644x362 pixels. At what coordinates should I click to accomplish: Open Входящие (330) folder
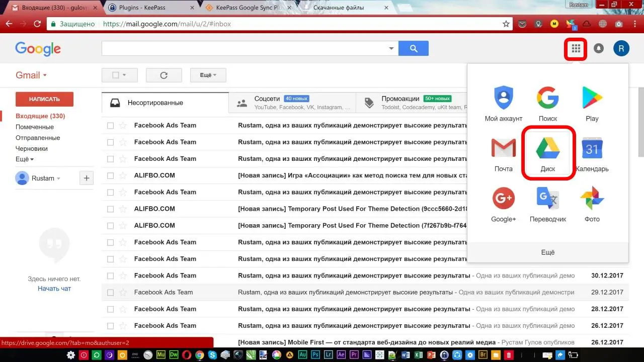pyautogui.click(x=40, y=116)
